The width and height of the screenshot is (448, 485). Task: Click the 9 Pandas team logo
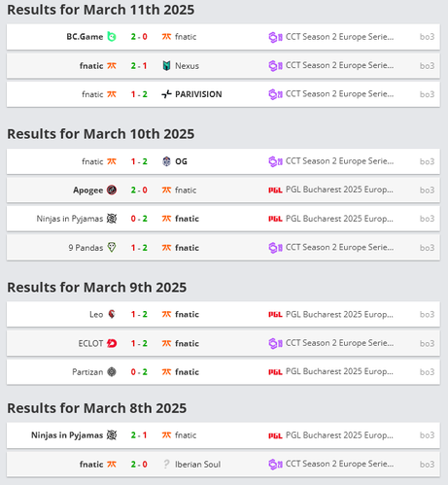[112, 248]
